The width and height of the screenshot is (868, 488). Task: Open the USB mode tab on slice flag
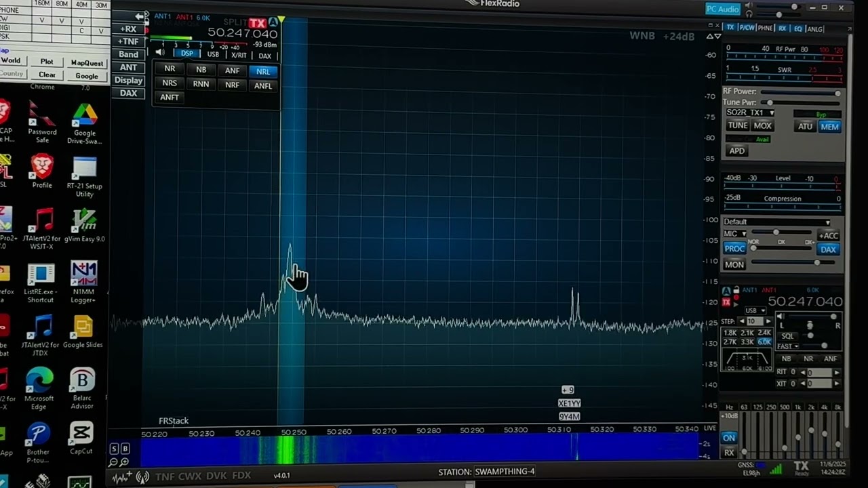coord(213,54)
